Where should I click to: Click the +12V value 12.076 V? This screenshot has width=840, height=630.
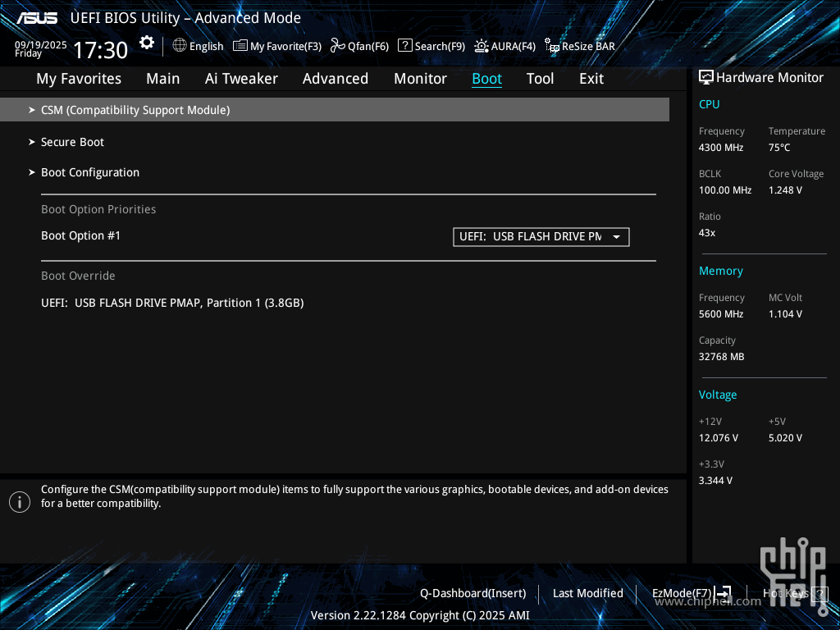719,438
